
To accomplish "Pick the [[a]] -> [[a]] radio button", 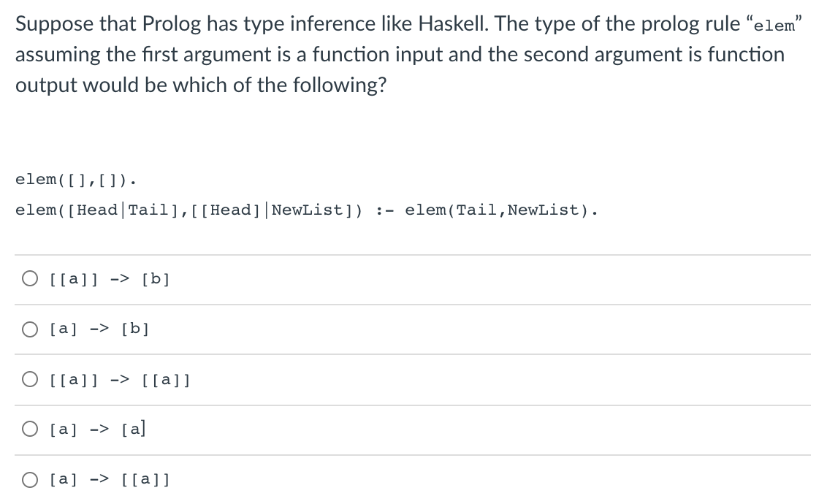I will [x=30, y=379].
